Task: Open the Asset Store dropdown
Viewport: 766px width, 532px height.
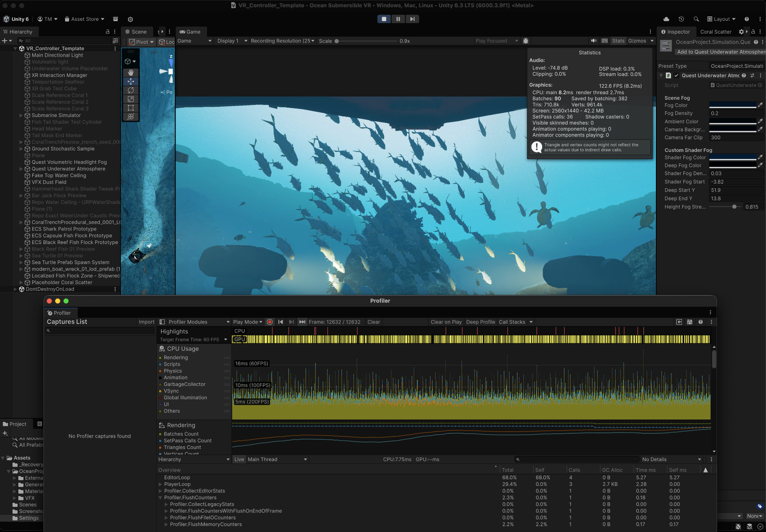Action: 85,19
